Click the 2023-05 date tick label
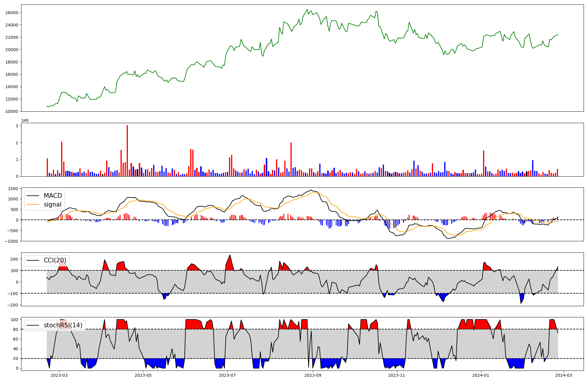Viewport: 588px width, 382px height. coord(143,375)
